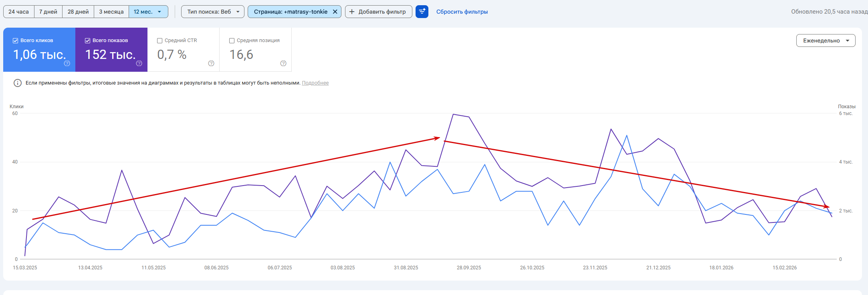
Task: Uncheck the 'Всего кликов' checkbox
Action: 16,40
